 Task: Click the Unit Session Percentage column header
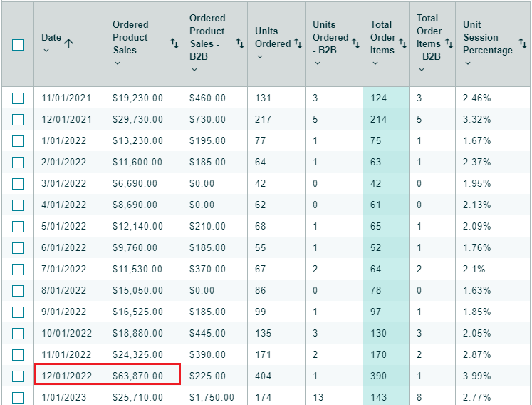pos(487,37)
